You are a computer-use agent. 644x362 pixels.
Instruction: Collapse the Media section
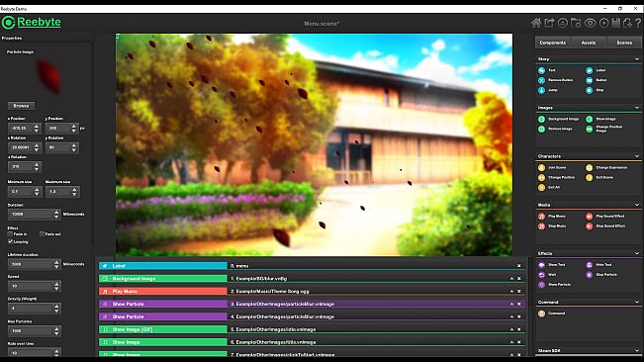[x=637, y=205]
